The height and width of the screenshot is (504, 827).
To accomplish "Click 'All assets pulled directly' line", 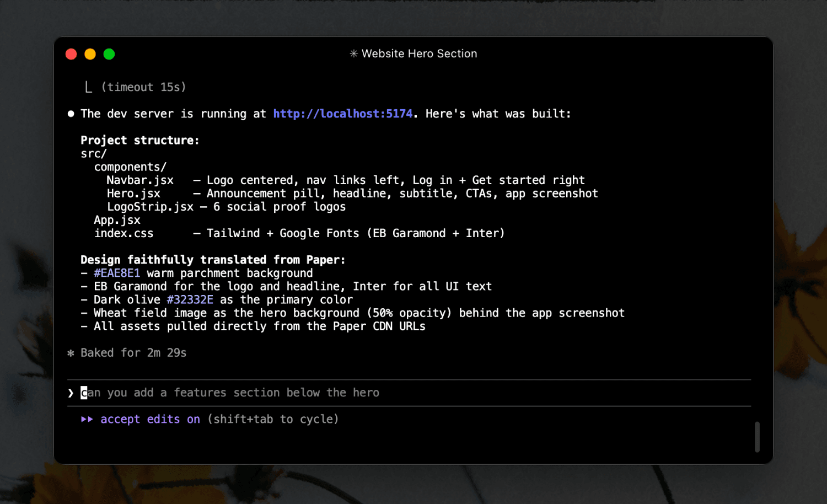I will (x=253, y=326).
